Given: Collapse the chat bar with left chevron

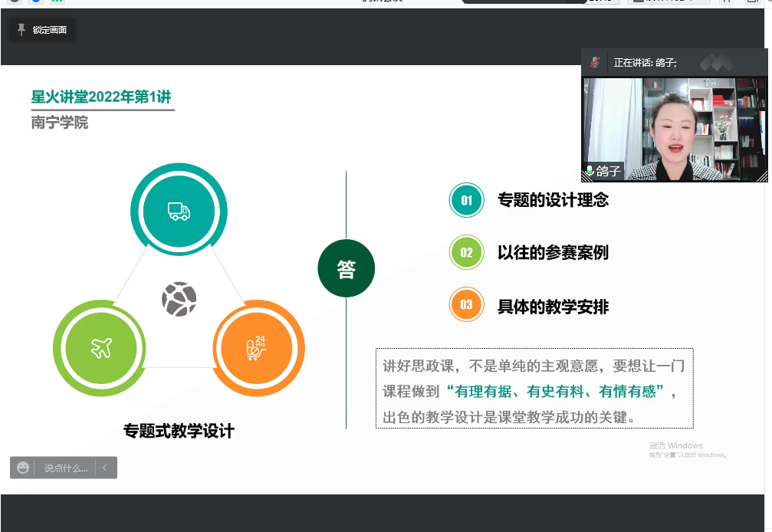Looking at the screenshot, I should point(105,468).
